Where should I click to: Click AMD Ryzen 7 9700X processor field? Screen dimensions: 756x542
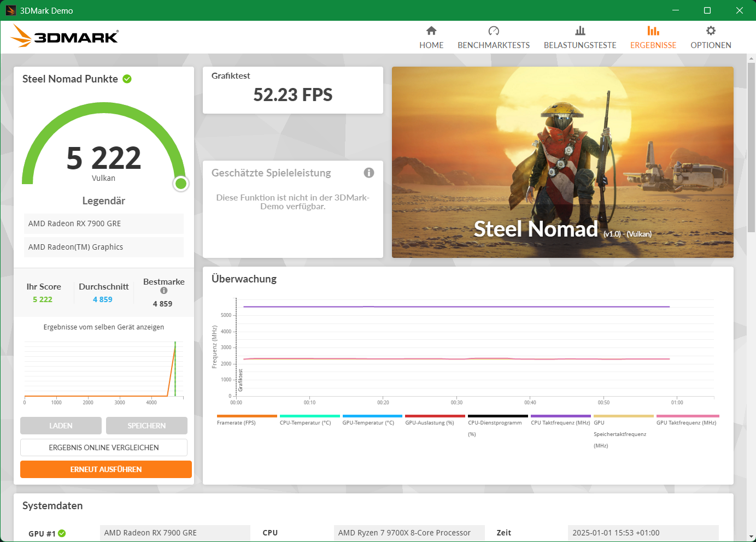click(409, 533)
